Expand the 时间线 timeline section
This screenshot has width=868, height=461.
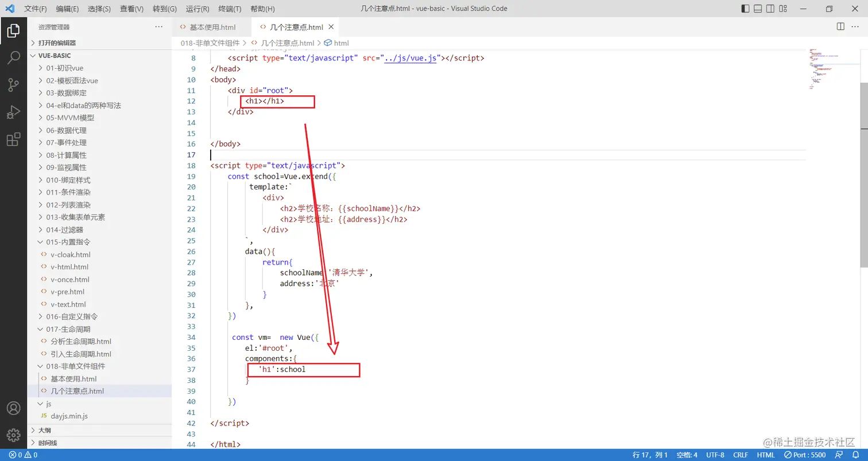99,443
